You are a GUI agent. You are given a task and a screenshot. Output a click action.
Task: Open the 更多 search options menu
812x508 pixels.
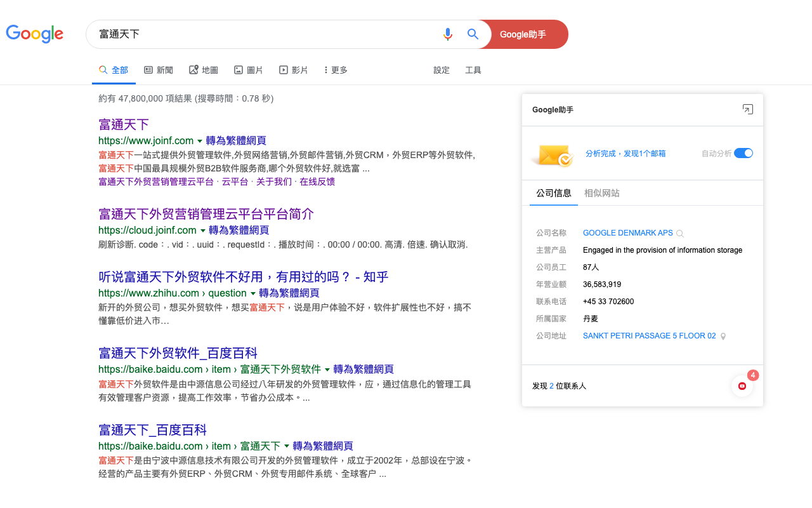(x=336, y=70)
